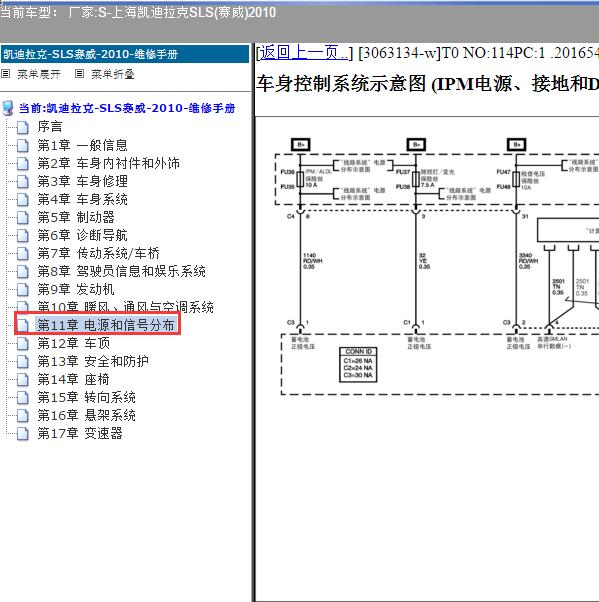Open 第8章 驾驶员信息和娱乐系统

pyautogui.click(x=121, y=271)
